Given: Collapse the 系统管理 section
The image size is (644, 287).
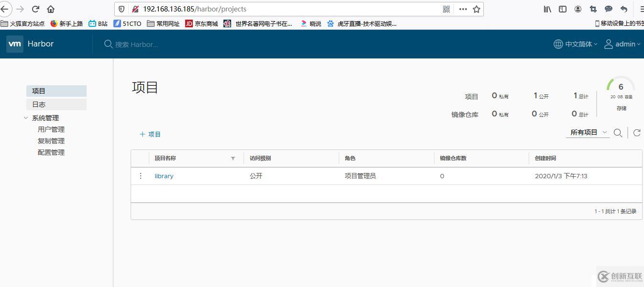Looking at the screenshot, I should [26, 117].
